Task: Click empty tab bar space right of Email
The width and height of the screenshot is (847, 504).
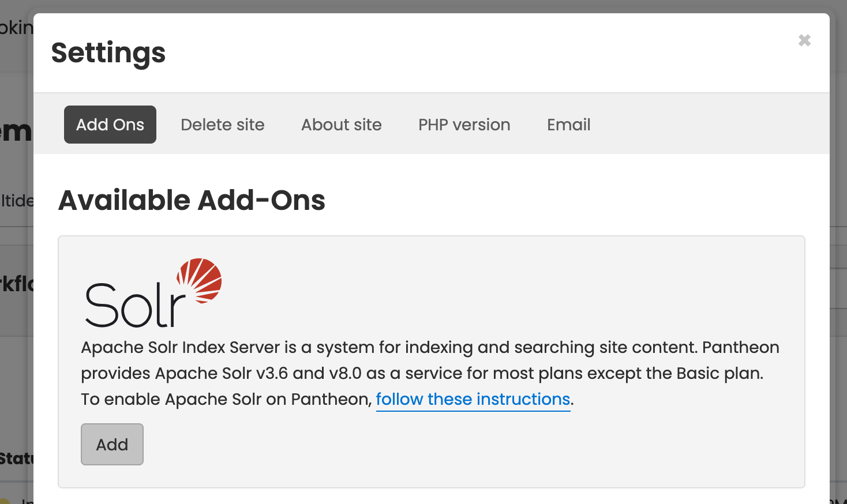Action: click(x=710, y=125)
